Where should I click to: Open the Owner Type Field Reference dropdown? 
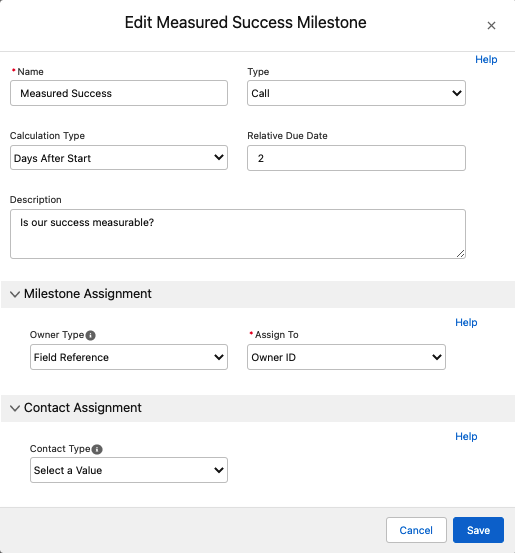(129, 357)
